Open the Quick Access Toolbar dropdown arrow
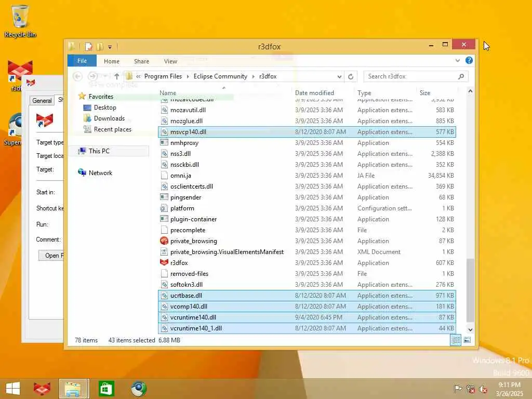 (110, 47)
